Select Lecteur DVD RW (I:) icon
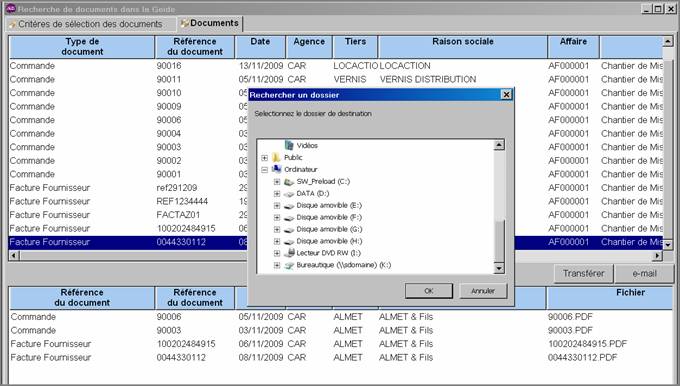 [289, 253]
